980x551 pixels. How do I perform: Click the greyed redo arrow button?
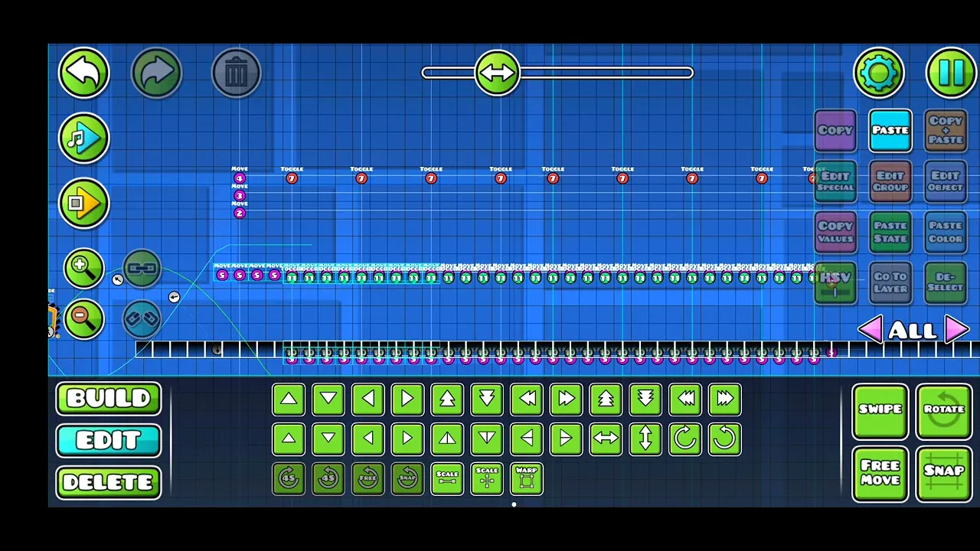(x=156, y=73)
